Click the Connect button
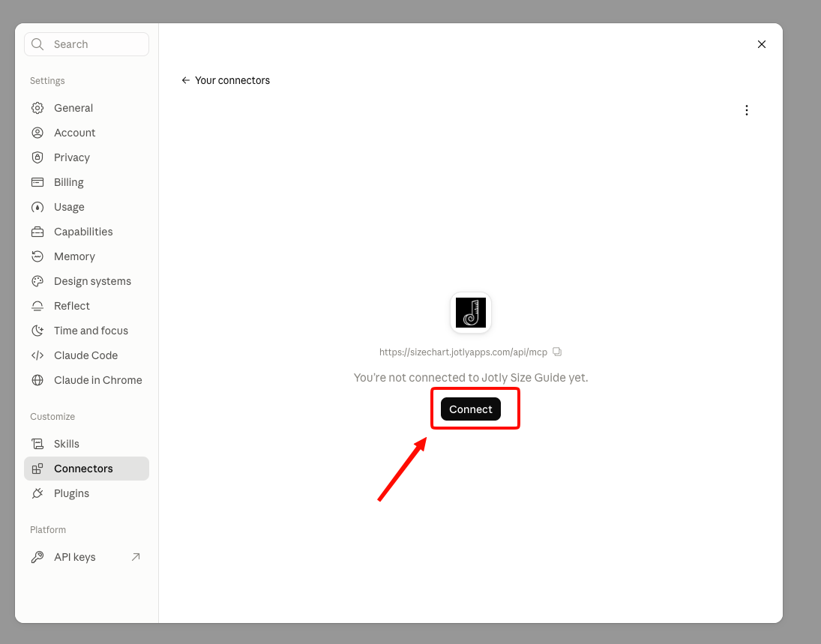821x644 pixels. pyautogui.click(x=471, y=409)
